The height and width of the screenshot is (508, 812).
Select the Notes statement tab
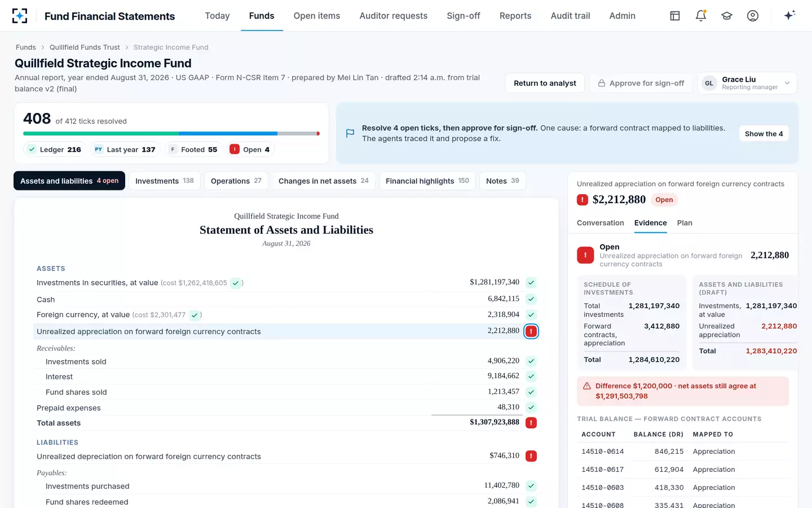click(502, 181)
